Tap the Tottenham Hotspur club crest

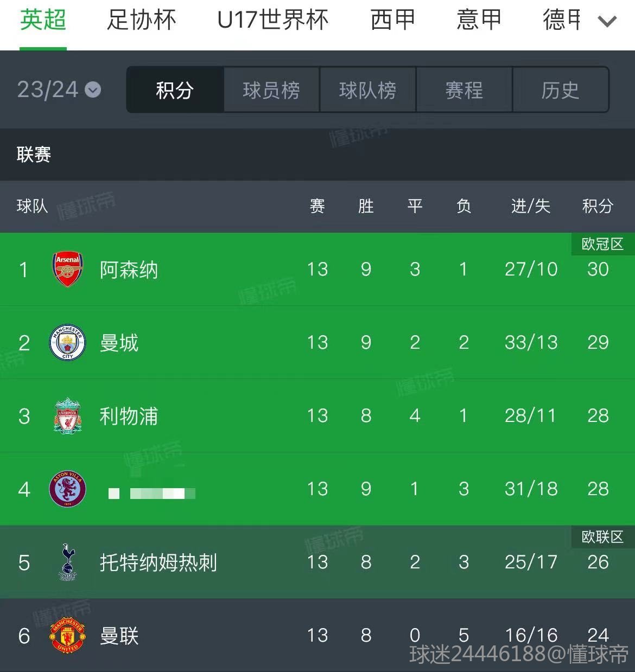click(67, 562)
